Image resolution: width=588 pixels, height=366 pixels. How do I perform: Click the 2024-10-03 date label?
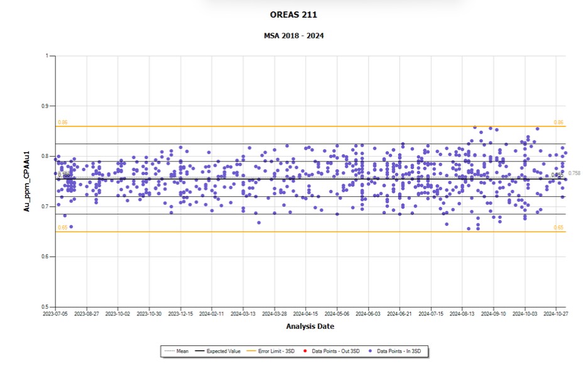tap(525, 314)
